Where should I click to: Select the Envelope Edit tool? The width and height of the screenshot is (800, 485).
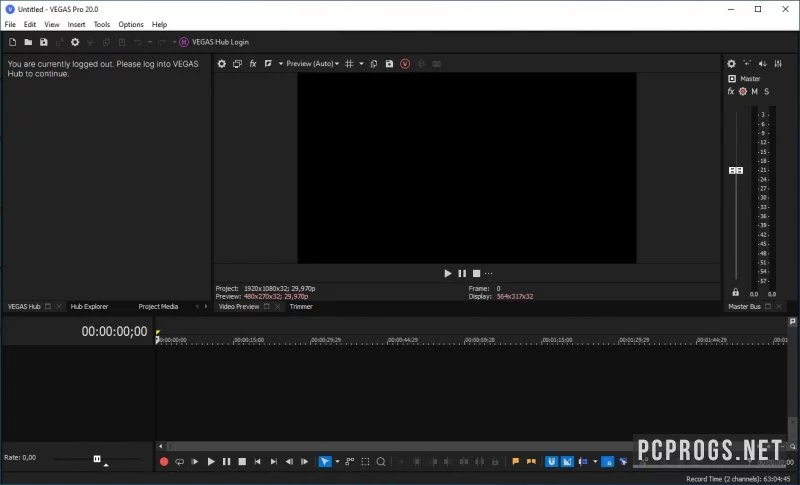pos(349,462)
